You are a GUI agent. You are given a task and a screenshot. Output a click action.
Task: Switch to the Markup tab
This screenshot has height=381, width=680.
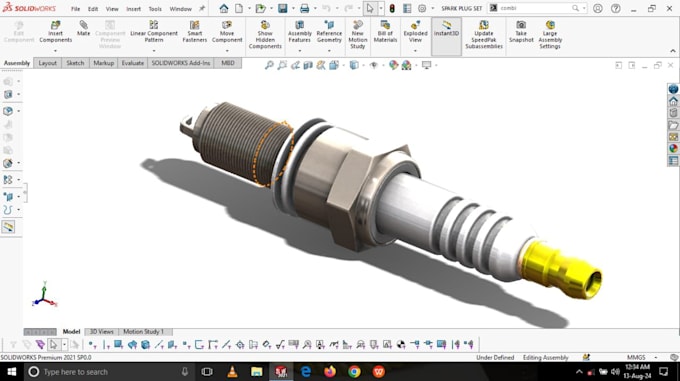(104, 63)
